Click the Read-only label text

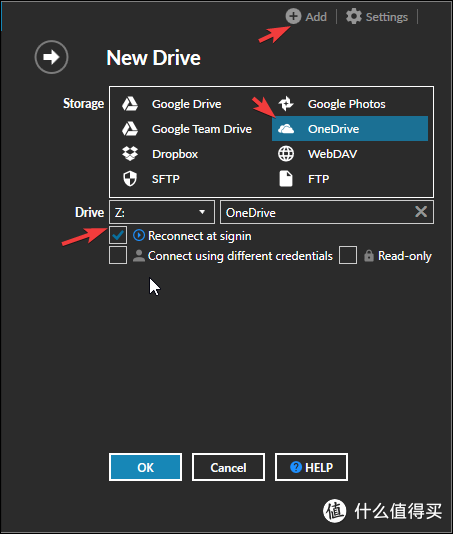click(405, 256)
